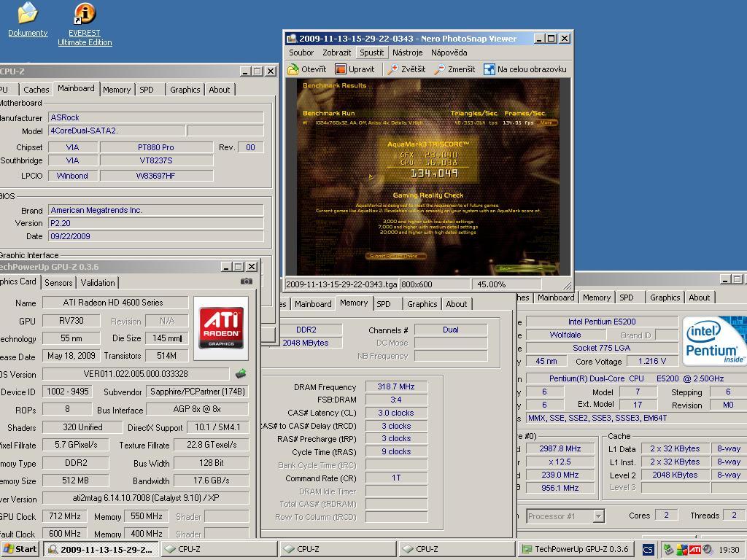Click the PT880 Pro chipset field
Screen dimensions: 747x560
(156, 147)
